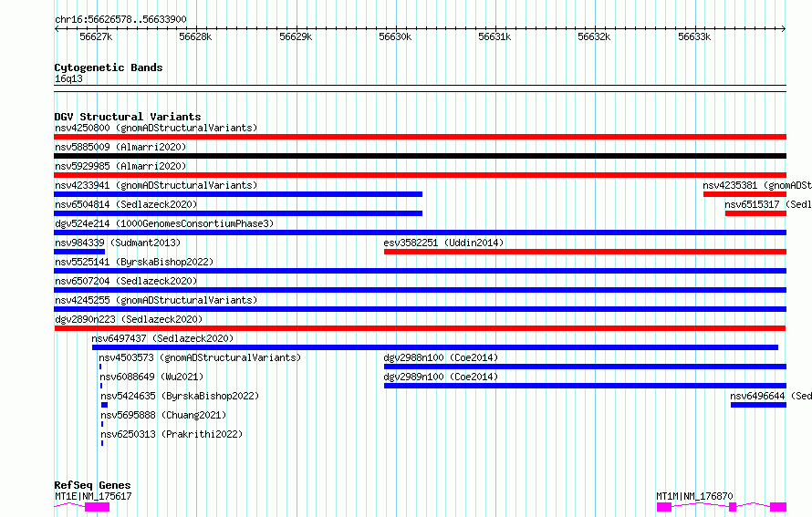Click the nsv5525141 (ByrskaBishop2022) label
Viewport: 812px width, 517px height.
pyautogui.click(x=134, y=262)
